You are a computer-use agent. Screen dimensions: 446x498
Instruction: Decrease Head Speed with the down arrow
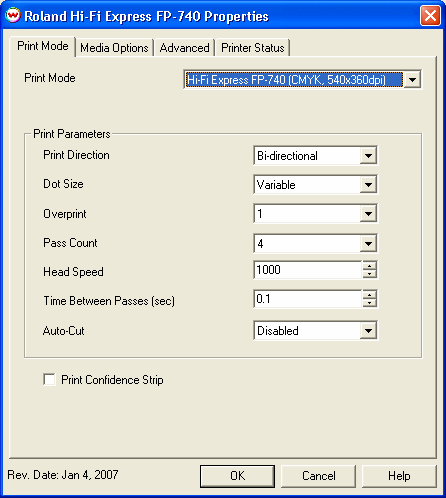pos(369,274)
